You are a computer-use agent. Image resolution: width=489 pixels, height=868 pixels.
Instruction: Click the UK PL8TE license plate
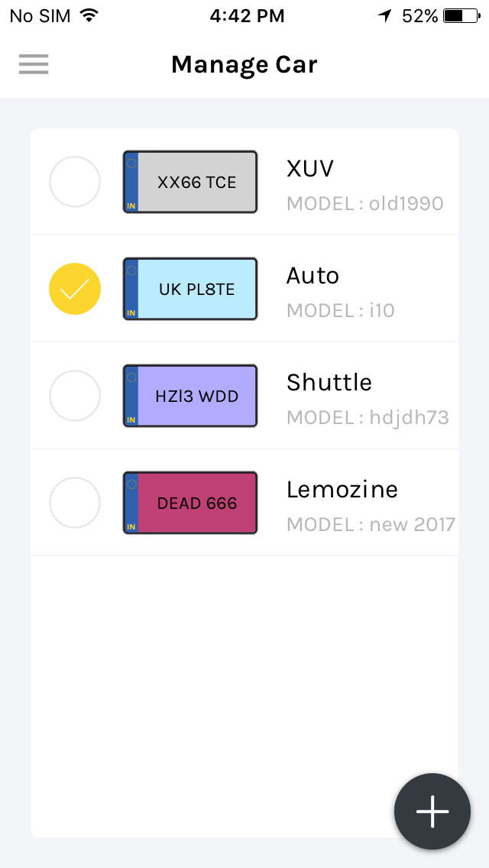pos(190,289)
